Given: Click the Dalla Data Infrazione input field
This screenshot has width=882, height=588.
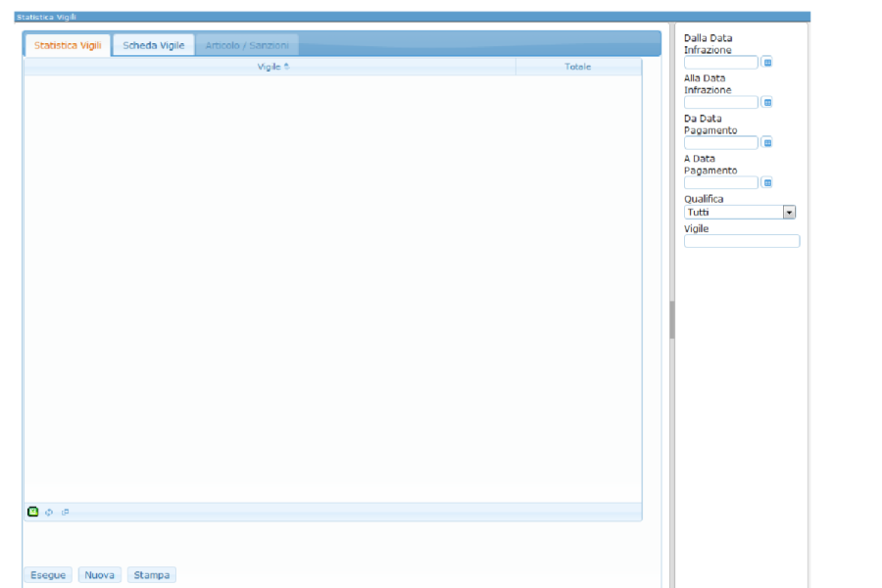Looking at the screenshot, I should coord(720,63).
